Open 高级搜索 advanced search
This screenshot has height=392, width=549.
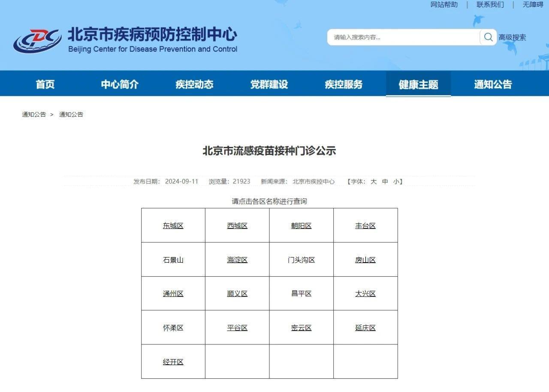pyautogui.click(x=512, y=38)
